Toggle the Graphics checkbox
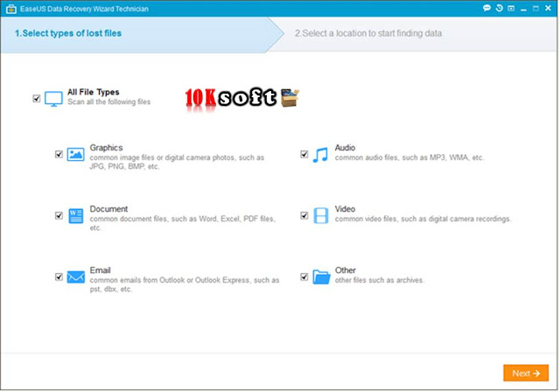Screen dimensions: 560x392 tap(59, 154)
